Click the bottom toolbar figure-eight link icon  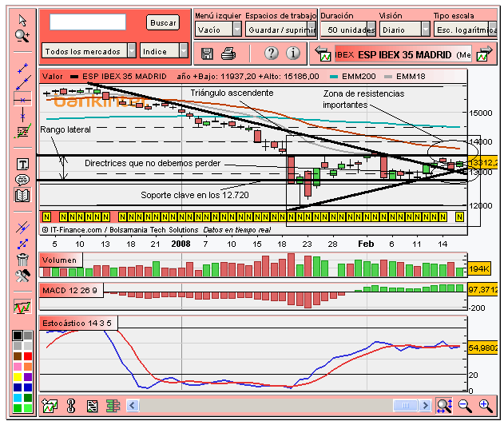pyautogui.click(x=71, y=406)
